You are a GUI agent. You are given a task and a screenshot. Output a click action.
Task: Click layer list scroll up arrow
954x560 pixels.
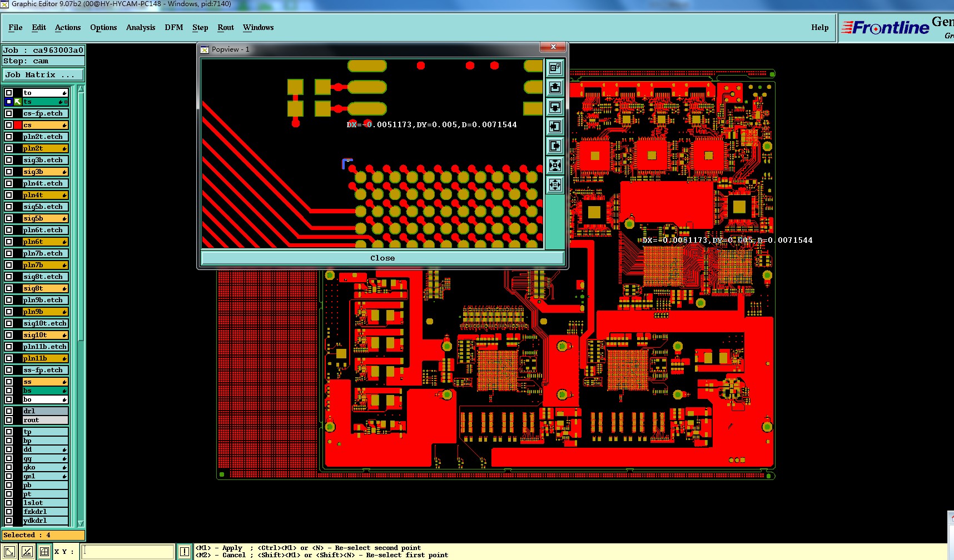tap(81, 89)
